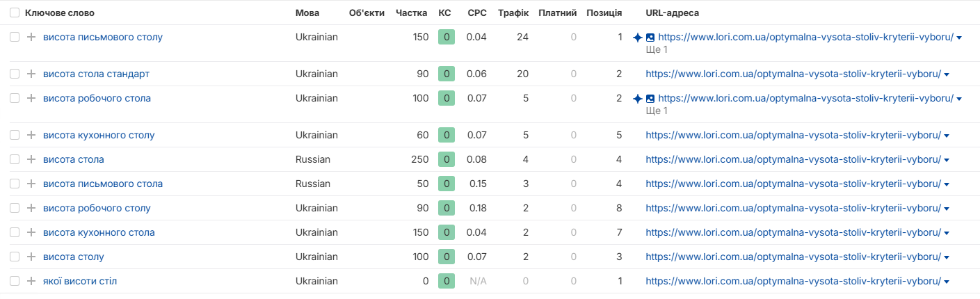Image resolution: width=980 pixels, height=299 pixels.
Task: Tick checkbox for 'висота кухонного стола' row
Action: (15, 232)
